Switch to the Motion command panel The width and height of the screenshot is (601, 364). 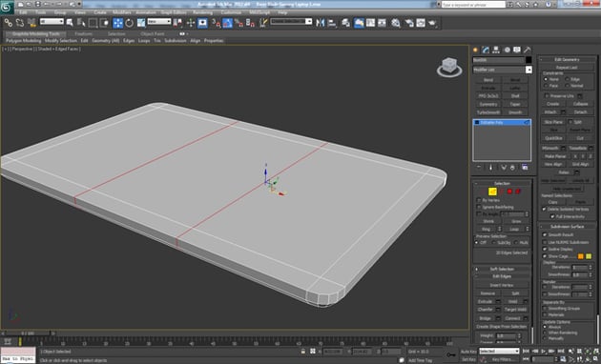coord(507,50)
